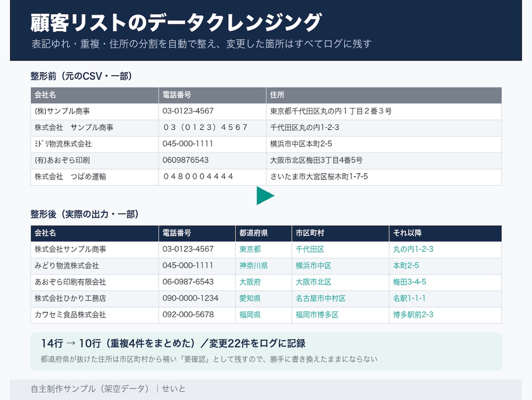Select the cell (株)サンプル商事
This screenshot has width=532, height=400.
tap(95, 112)
